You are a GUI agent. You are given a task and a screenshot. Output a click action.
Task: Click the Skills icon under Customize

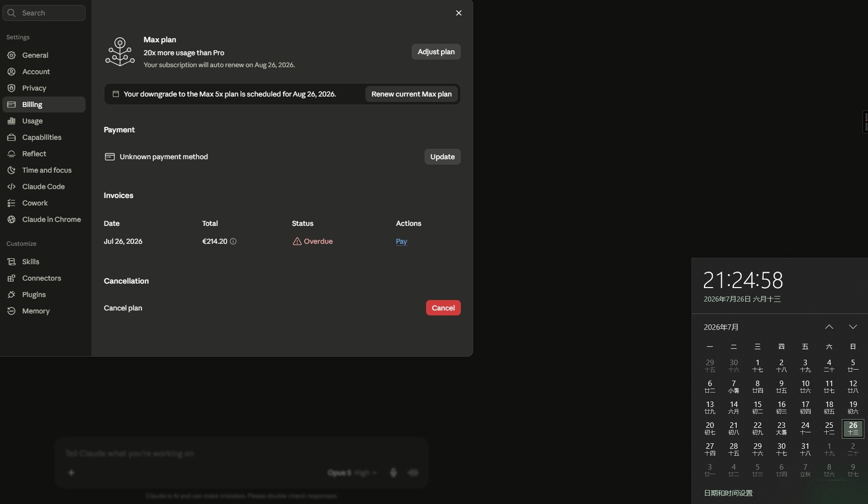tap(11, 262)
